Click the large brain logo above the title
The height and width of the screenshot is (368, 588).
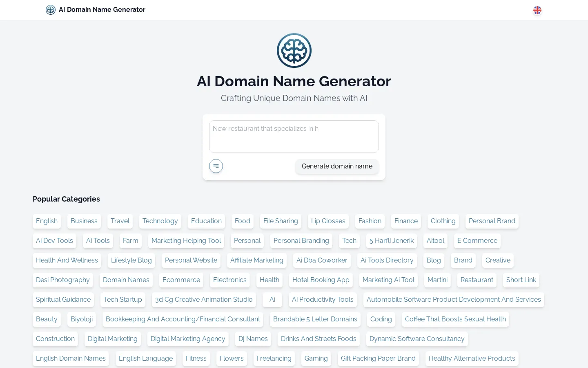(x=294, y=50)
